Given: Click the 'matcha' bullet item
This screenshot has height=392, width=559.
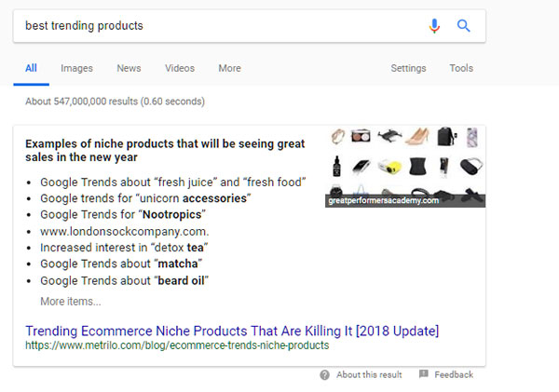Looking at the screenshot, I should 121,264.
